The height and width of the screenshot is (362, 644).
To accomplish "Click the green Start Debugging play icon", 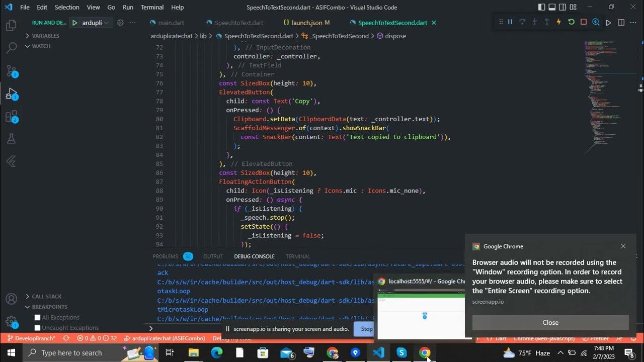I will point(74,23).
